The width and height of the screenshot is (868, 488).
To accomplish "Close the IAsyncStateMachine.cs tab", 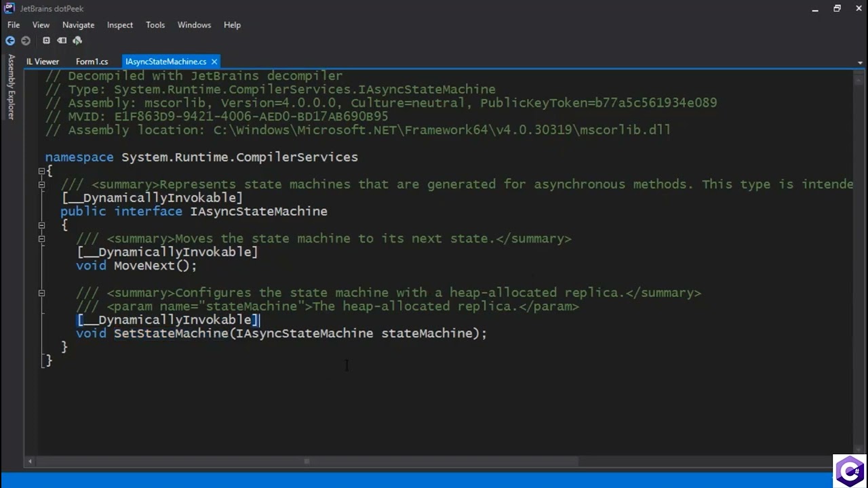I will click(x=214, y=62).
